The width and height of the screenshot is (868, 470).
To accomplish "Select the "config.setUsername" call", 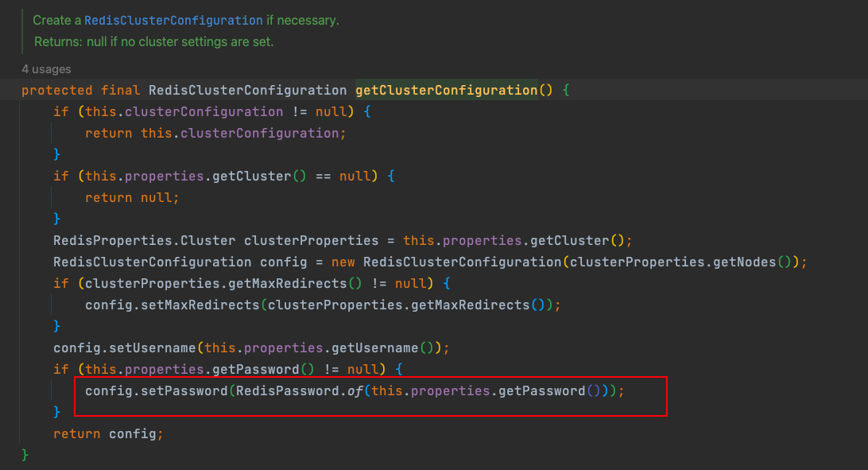I will coord(125,348).
